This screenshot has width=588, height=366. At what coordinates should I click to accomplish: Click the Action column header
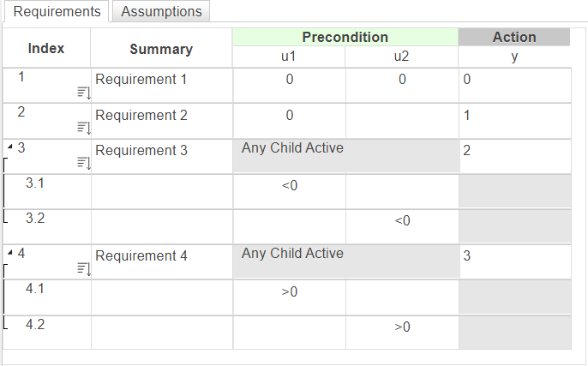[513, 38]
